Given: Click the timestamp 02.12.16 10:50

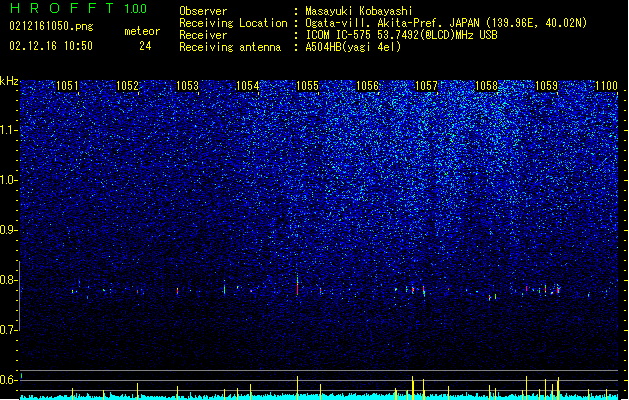Looking at the screenshot, I should [x=51, y=46].
